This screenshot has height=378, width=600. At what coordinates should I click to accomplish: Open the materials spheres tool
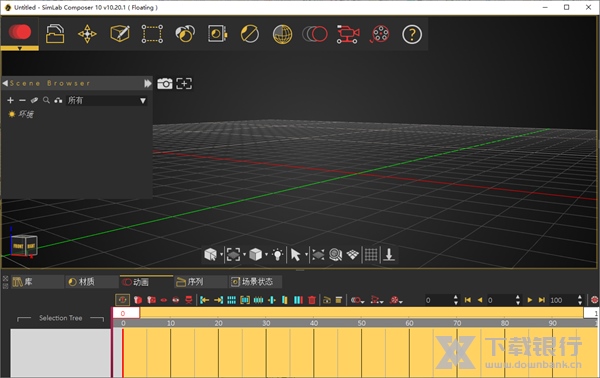point(185,34)
